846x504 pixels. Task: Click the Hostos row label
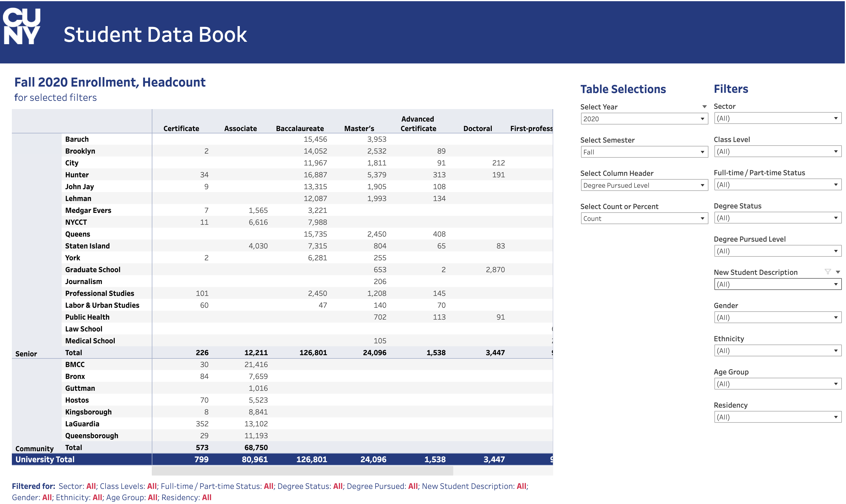(x=77, y=401)
